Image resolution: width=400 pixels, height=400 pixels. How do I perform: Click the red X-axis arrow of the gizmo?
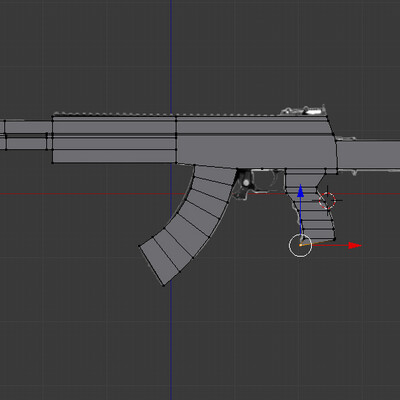tap(354, 246)
